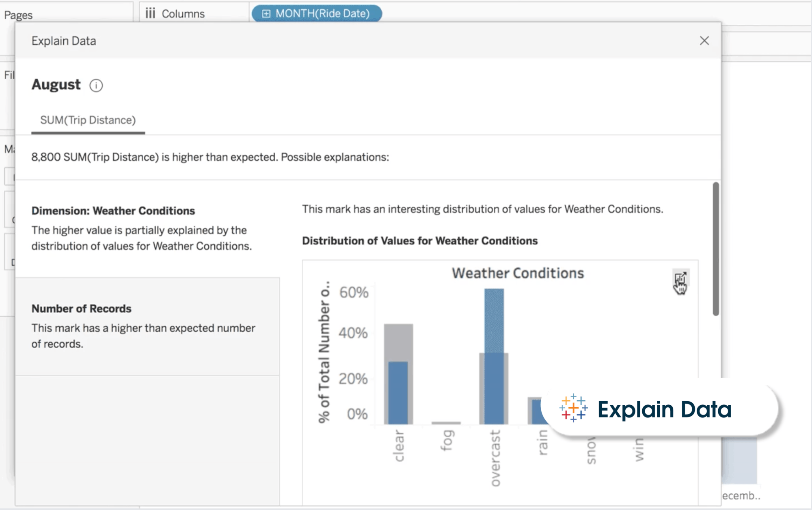Click the MONTH(Ride Date) pill
Screen dimensions: 812x510
pos(322,13)
